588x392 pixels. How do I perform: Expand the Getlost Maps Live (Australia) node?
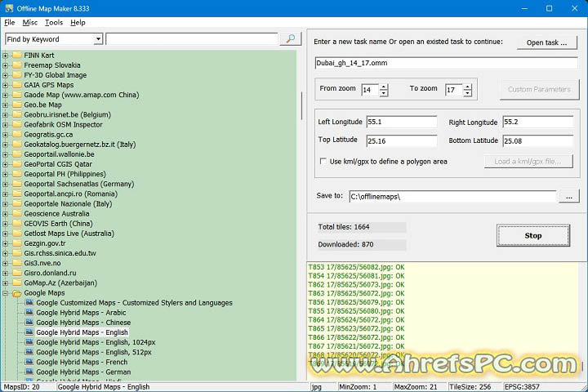click(x=5, y=234)
